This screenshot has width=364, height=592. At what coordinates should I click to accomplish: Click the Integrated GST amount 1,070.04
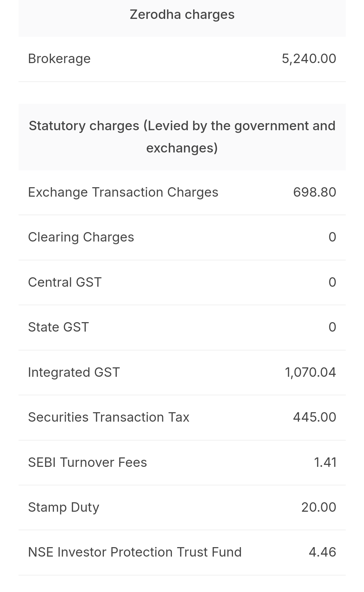tap(310, 372)
